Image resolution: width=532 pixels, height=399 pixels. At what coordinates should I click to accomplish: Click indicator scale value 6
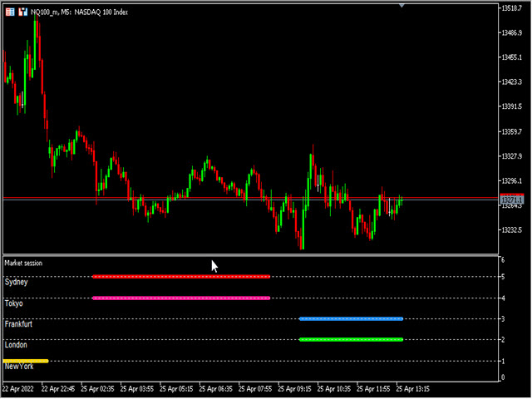click(x=503, y=260)
